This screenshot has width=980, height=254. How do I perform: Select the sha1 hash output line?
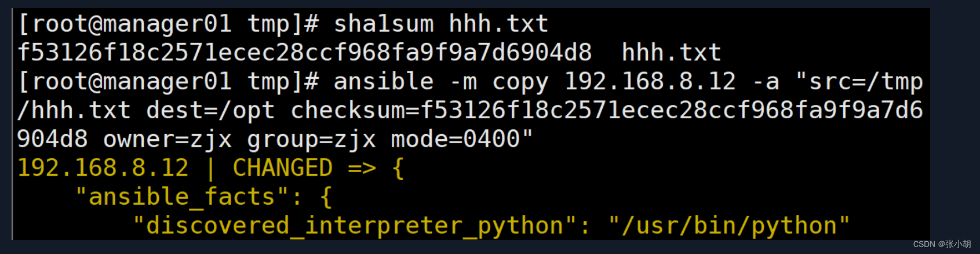pos(369,53)
